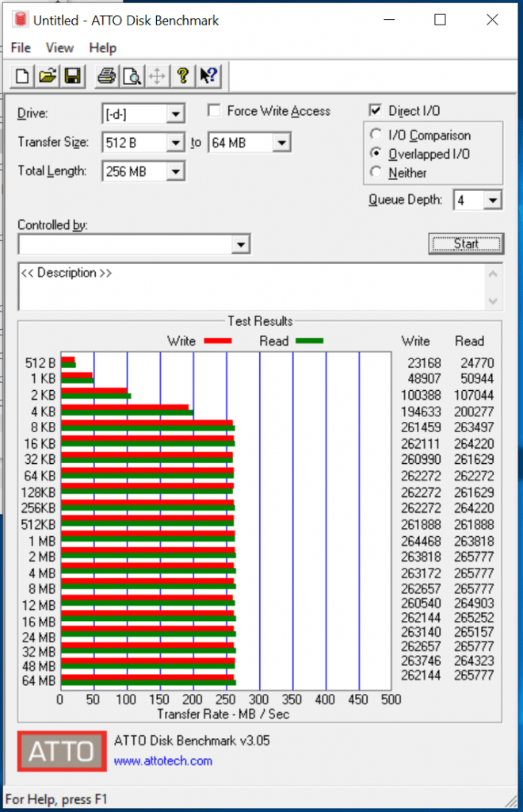Click description scrollbar down arrow
Viewport: 523px width, 812px height.
493,301
